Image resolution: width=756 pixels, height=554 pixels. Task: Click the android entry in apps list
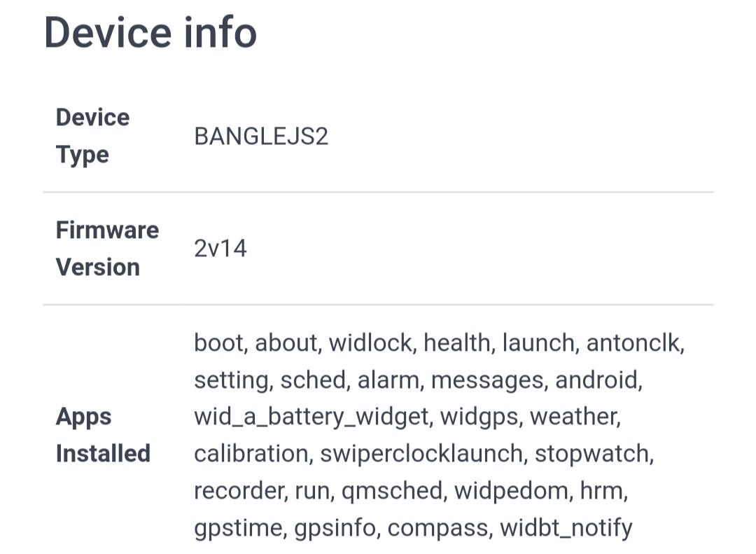(596, 380)
